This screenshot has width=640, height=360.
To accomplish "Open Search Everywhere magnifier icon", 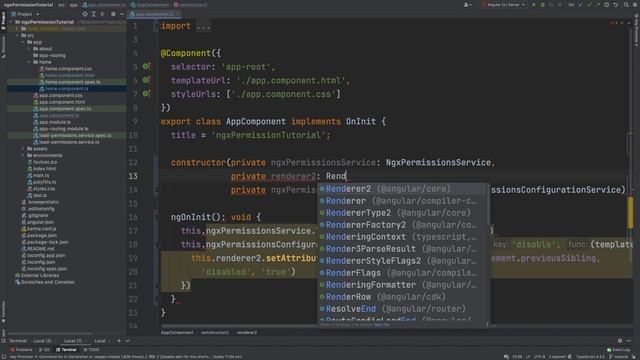I will 626,5.
